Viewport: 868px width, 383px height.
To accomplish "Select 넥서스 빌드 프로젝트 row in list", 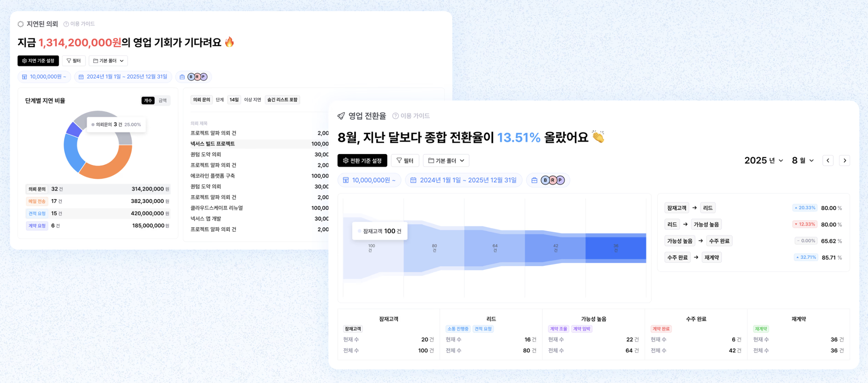I will [x=213, y=144].
